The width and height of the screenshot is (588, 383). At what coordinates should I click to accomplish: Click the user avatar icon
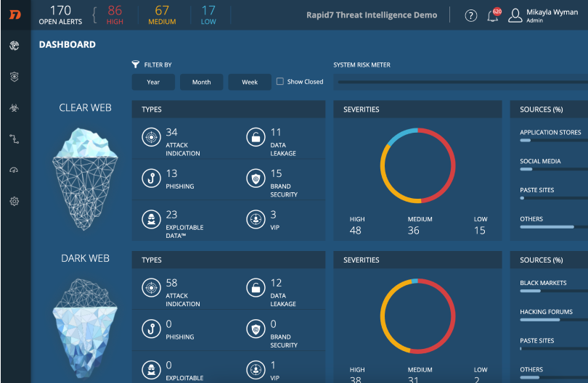click(515, 15)
